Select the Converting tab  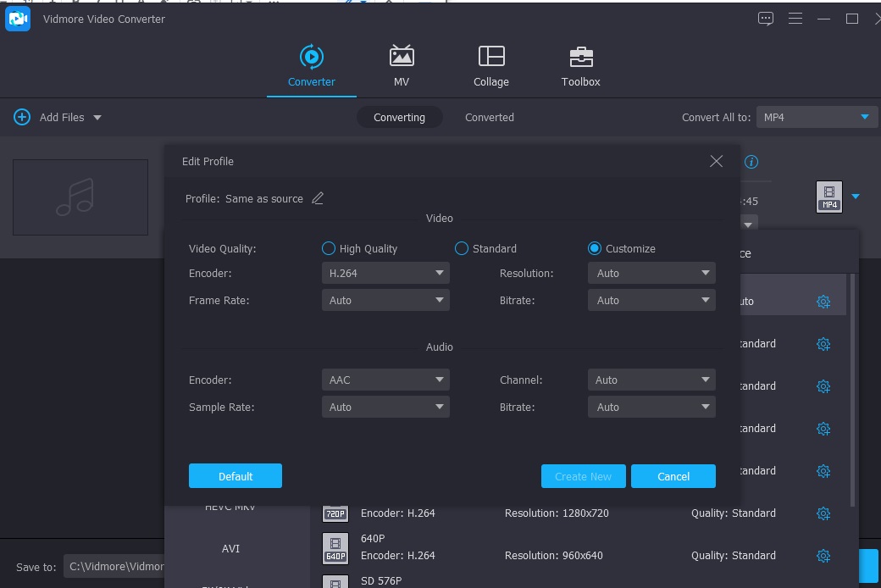399,118
